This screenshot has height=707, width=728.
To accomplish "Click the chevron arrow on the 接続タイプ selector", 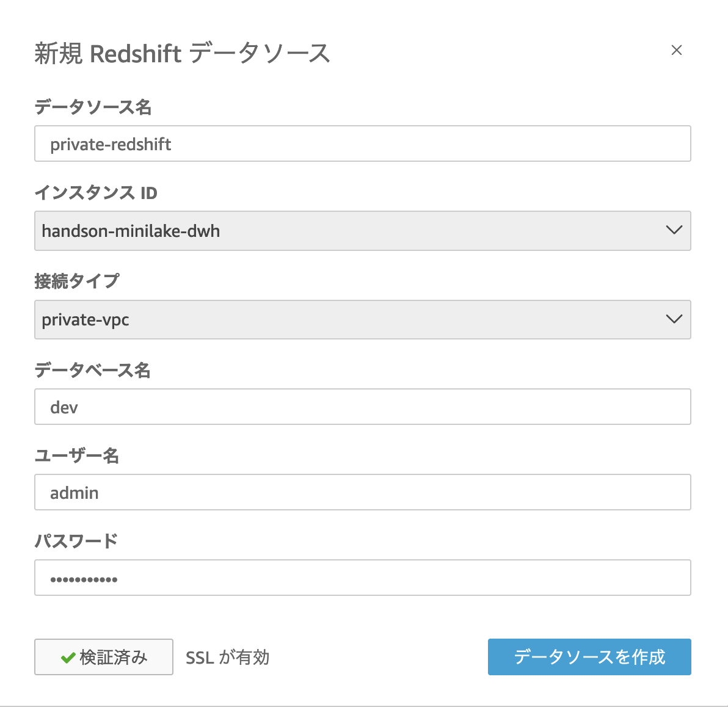I will point(674,319).
